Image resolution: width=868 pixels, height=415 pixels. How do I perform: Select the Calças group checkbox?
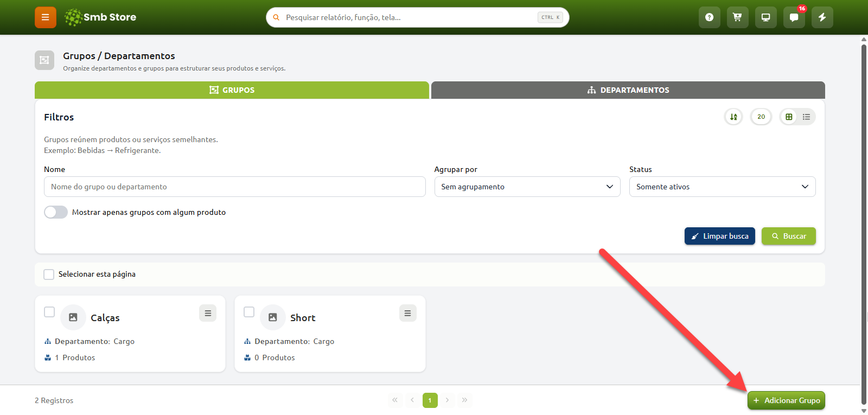(x=49, y=312)
